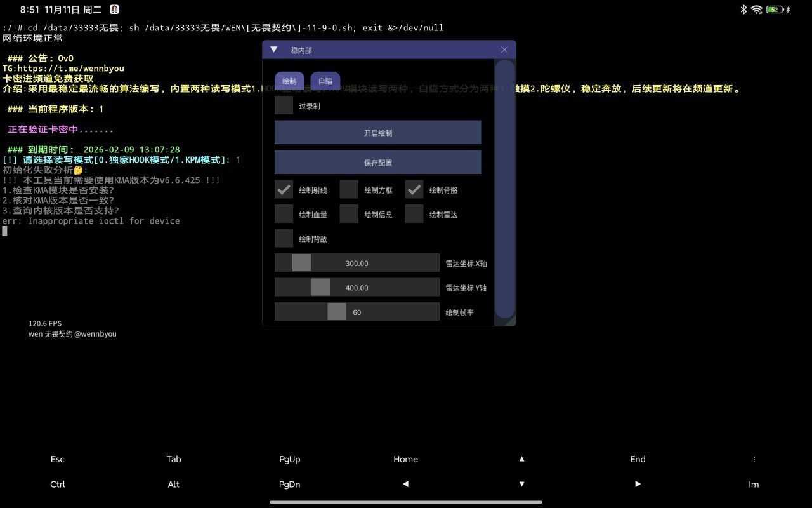Tap the Wi-Fi status icon
Image resolution: width=812 pixels, height=508 pixels.
coord(756,10)
